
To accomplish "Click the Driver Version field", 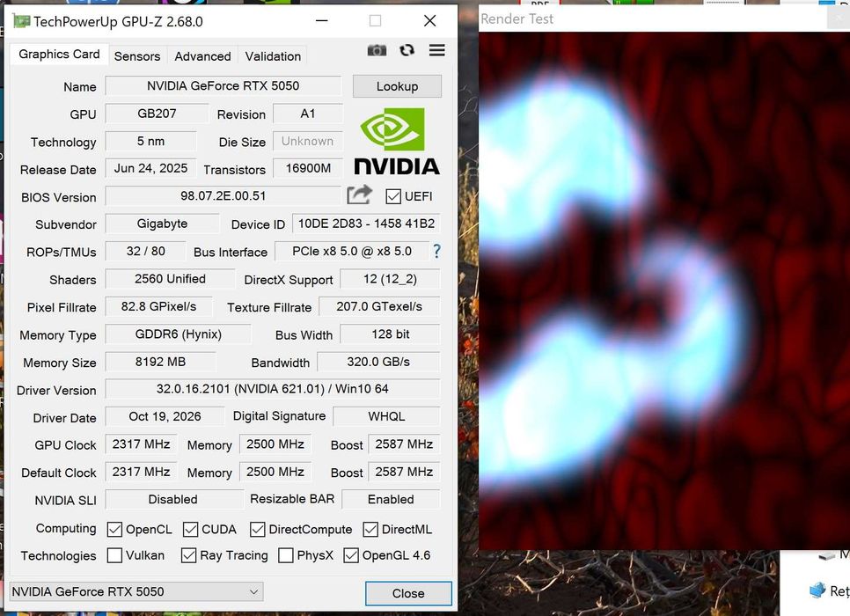I will [x=273, y=389].
